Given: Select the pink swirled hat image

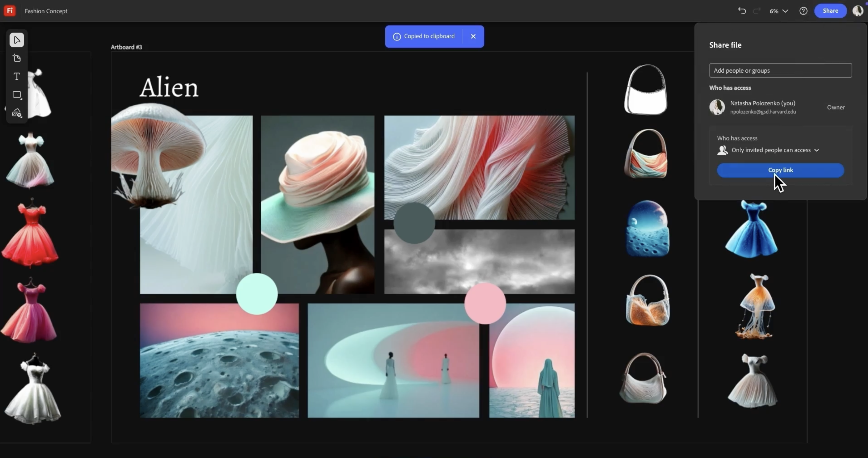Looking at the screenshot, I should point(317,205).
